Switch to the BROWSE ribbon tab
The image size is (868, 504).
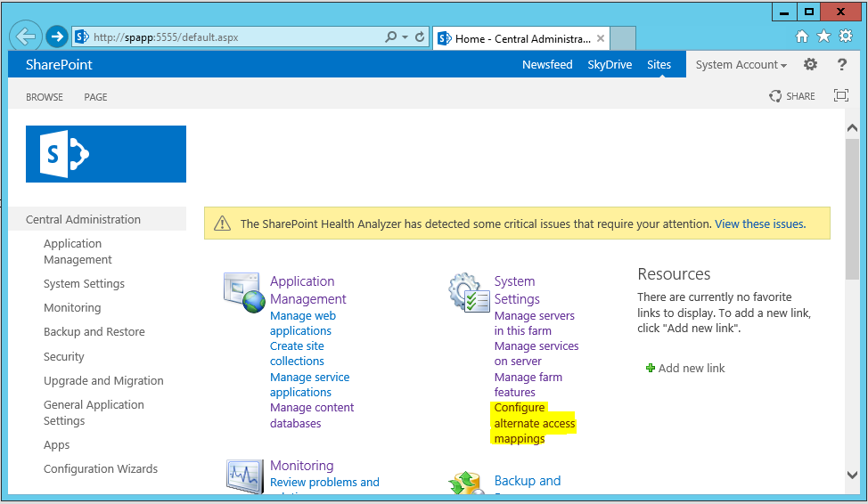tap(45, 97)
